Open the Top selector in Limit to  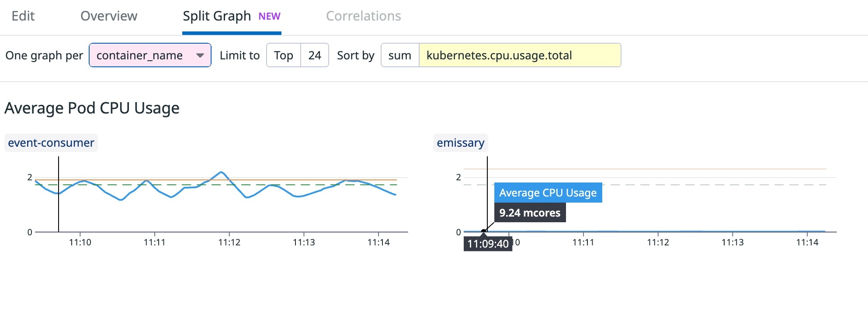[x=282, y=55]
